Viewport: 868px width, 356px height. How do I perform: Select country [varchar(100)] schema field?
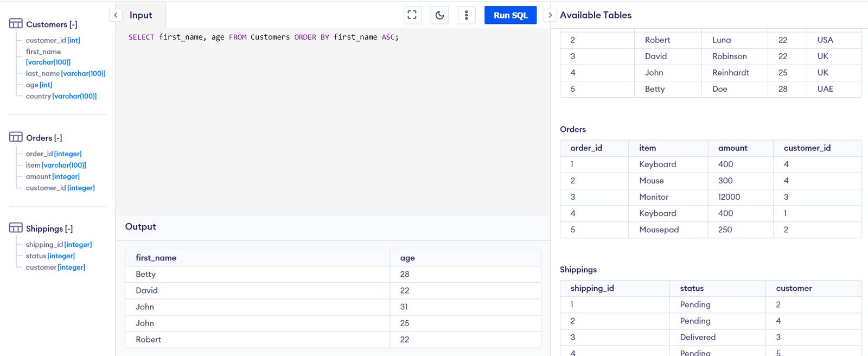click(61, 96)
